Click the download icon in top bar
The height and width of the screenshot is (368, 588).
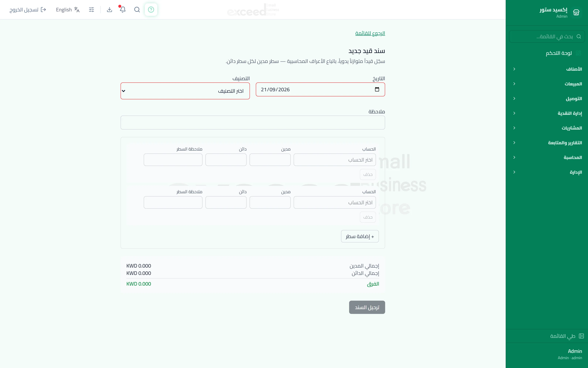110,10
